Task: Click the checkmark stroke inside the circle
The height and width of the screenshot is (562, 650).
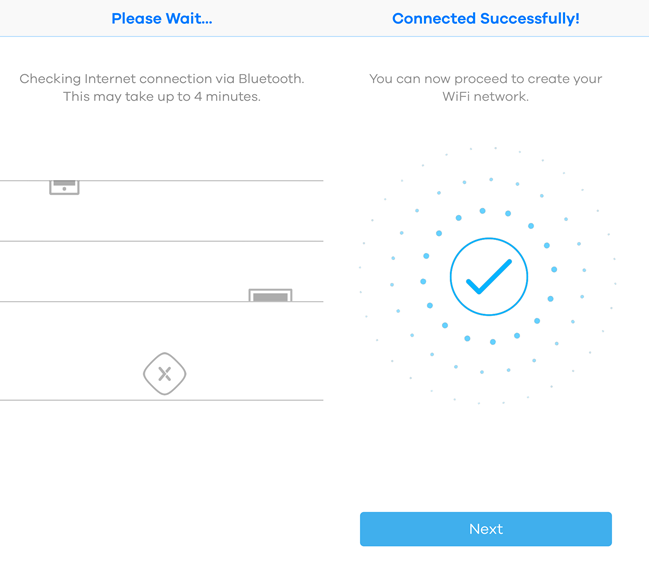Action: tap(489, 277)
